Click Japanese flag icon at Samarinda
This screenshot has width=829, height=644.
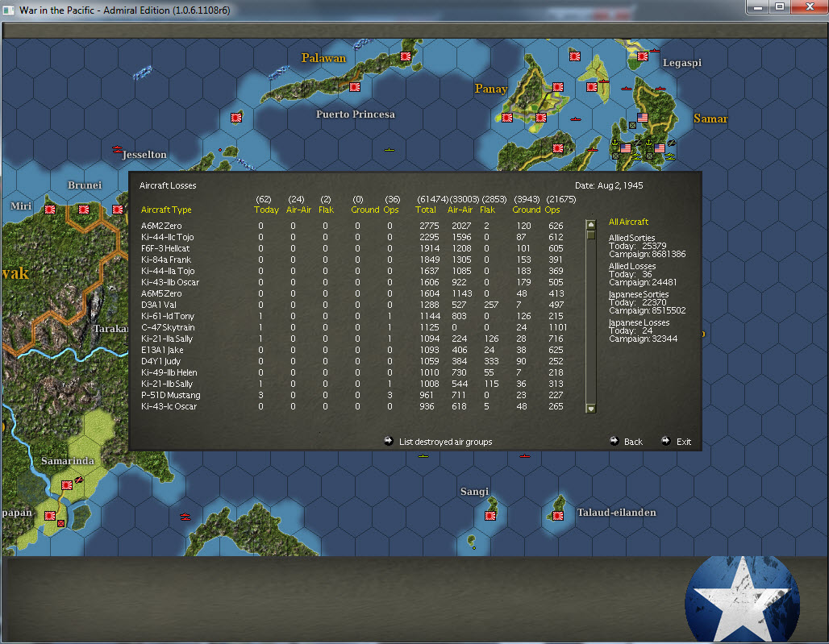[67, 485]
